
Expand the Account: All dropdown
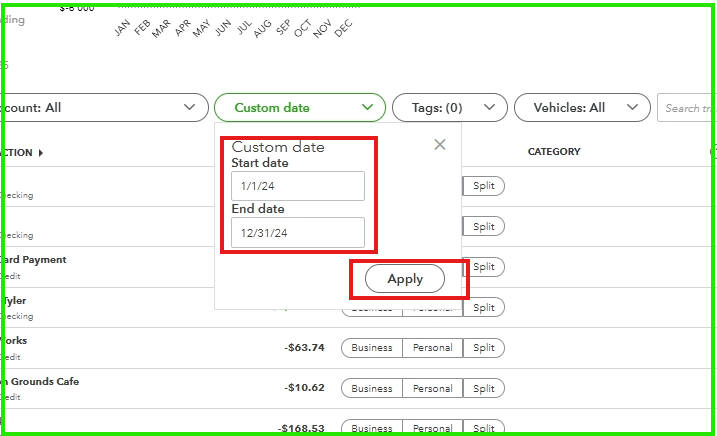click(100, 108)
